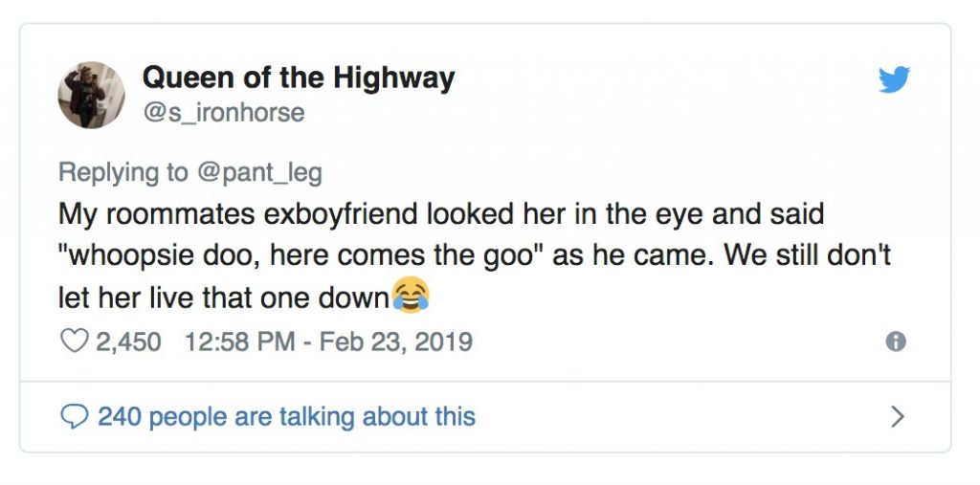980x485 pixels.
Task: View 240 people are talking about this
Action: click(x=286, y=416)
